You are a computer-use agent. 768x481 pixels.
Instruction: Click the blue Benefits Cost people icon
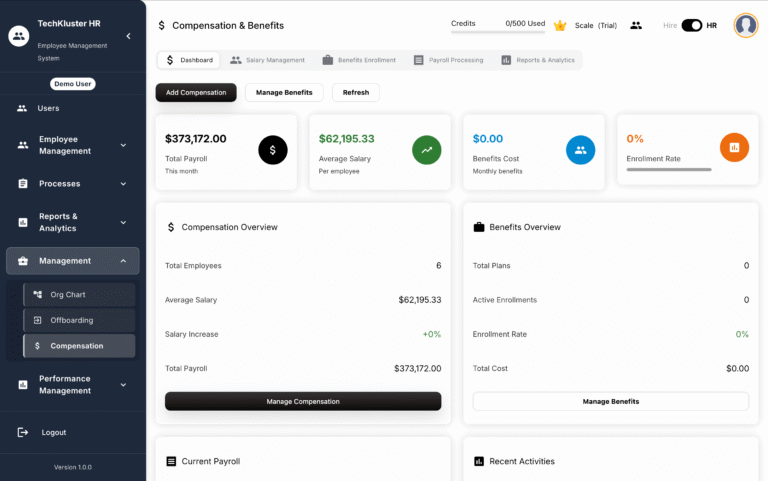click(580, 149)
